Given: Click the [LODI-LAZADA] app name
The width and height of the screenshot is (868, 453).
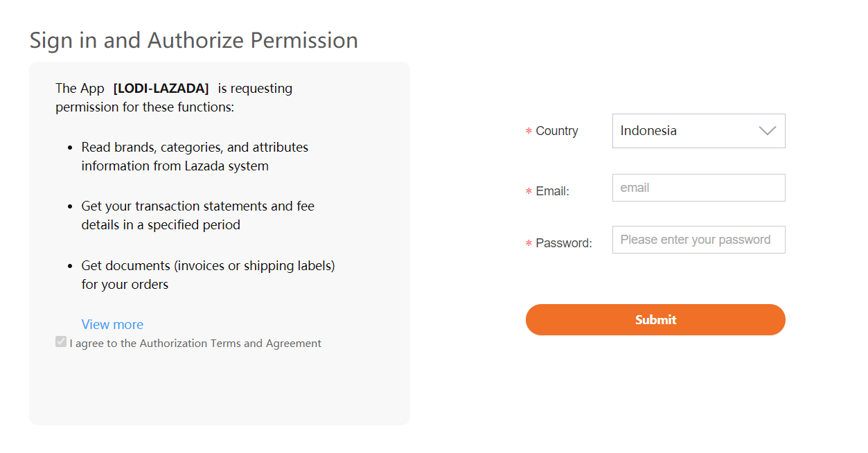Looking at the screenshot, I should click(161, 89).
